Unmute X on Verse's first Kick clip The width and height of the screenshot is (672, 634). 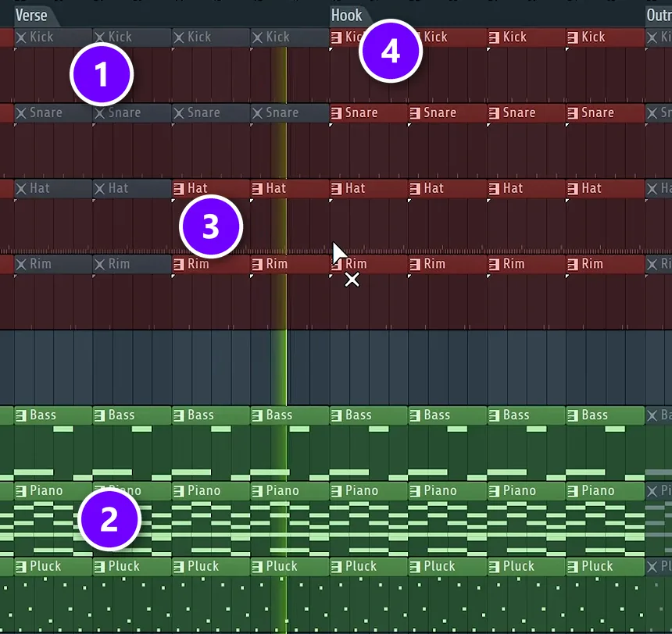pos(21,37)
